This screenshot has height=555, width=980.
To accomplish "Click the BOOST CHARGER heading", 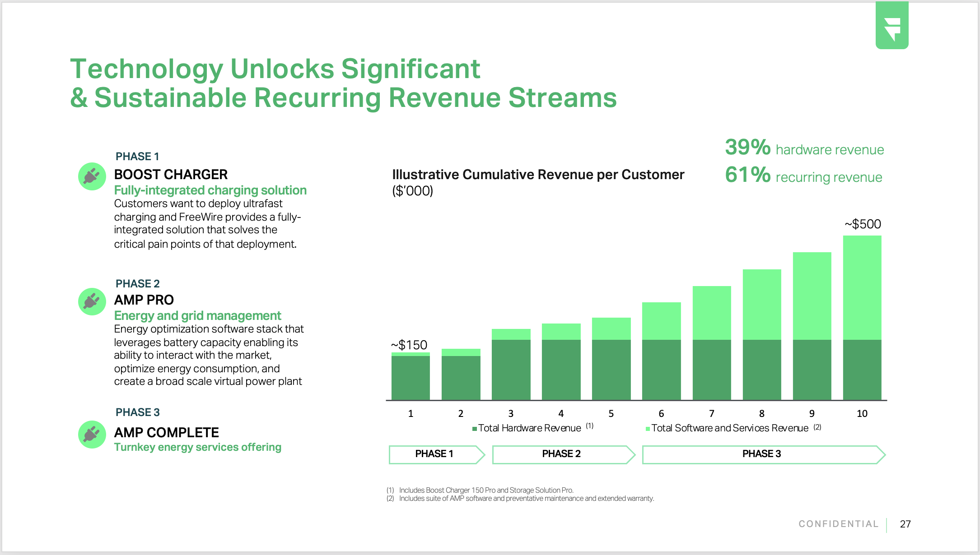I will click(171, 174).
